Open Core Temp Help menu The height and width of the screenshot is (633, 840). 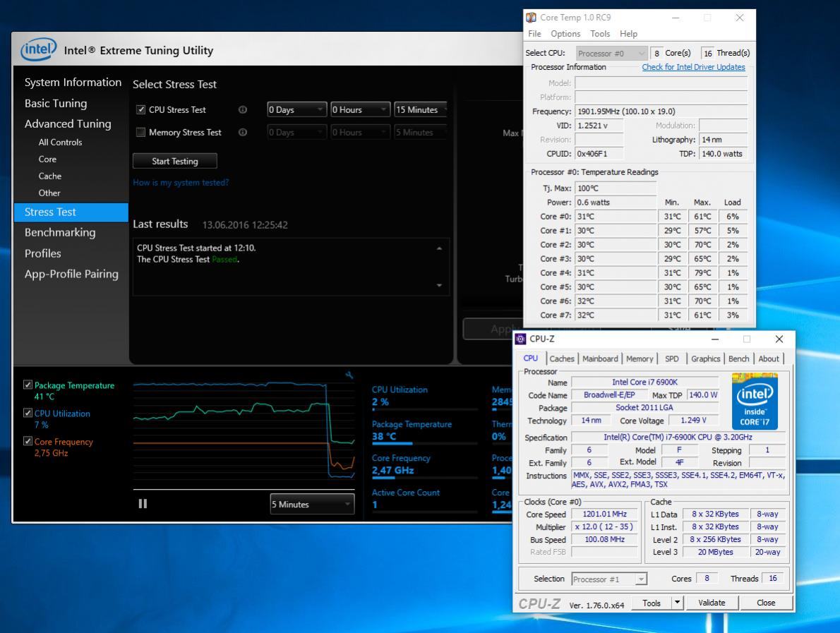[628, 34]
